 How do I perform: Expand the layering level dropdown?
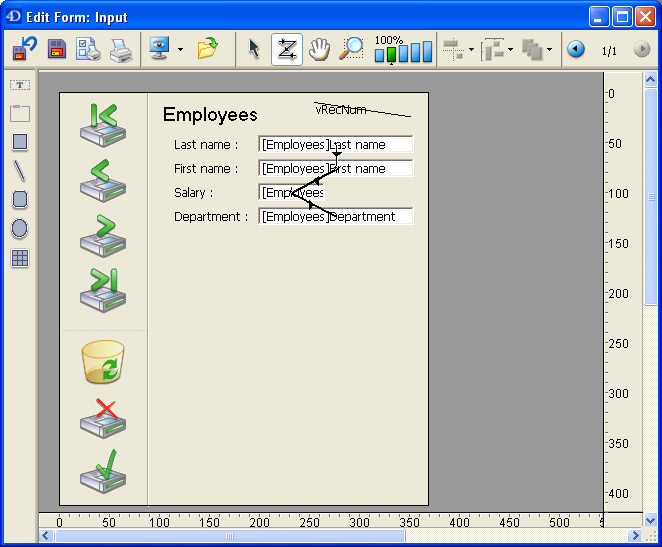click(x=549, y=49)
